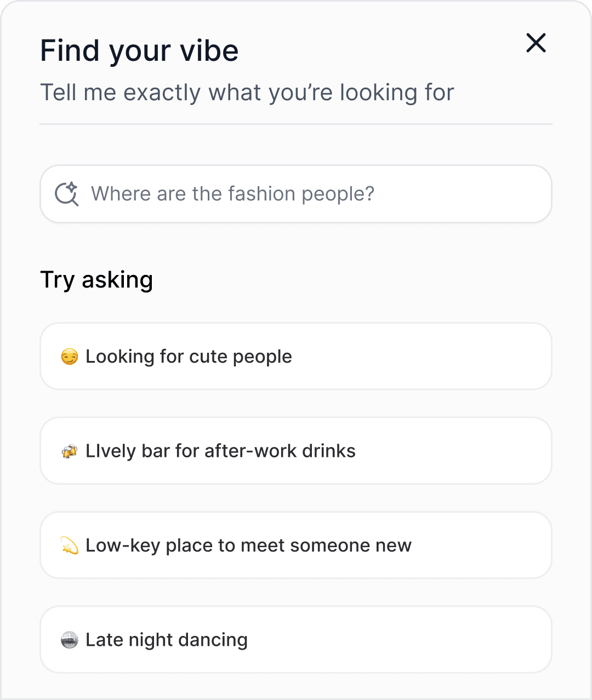Click the shooting star emoji icon

70,546
